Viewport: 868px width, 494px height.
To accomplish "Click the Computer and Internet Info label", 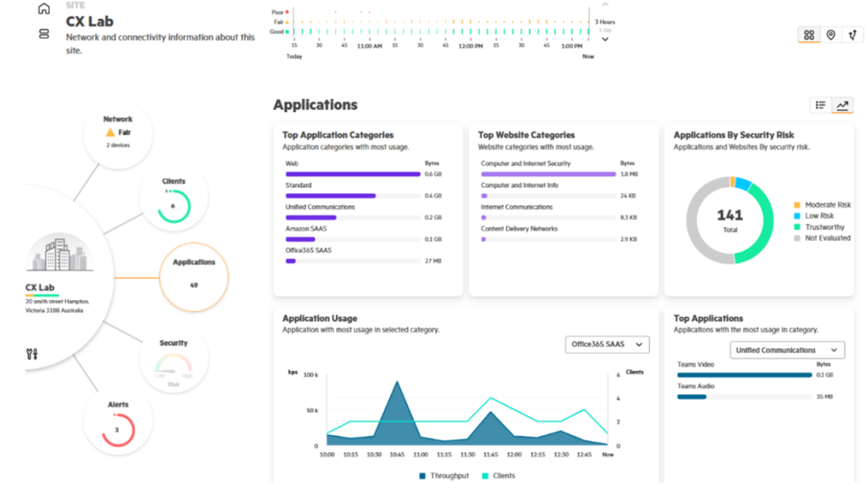I will (520, 186).
